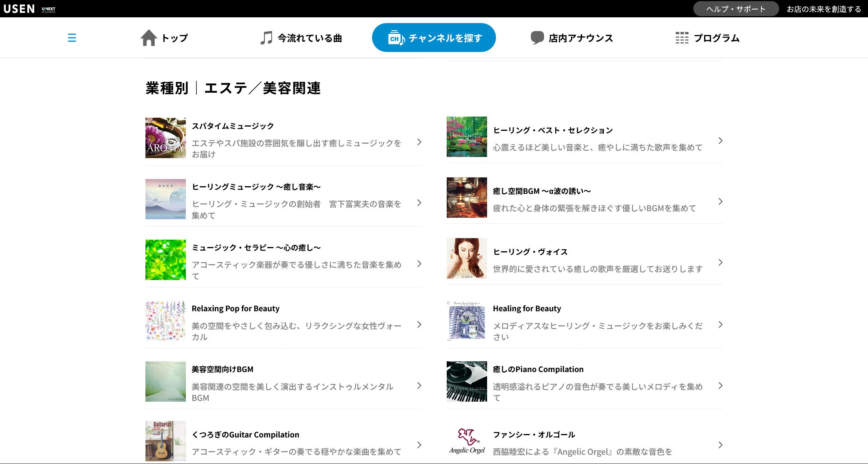Viewport: 868px width, 464px height.
Task: Click the music note icon
Action: click(266, 38)
